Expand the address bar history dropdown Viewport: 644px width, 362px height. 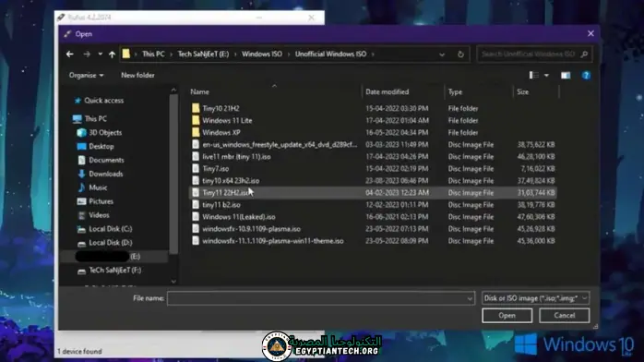pos(442,54)
